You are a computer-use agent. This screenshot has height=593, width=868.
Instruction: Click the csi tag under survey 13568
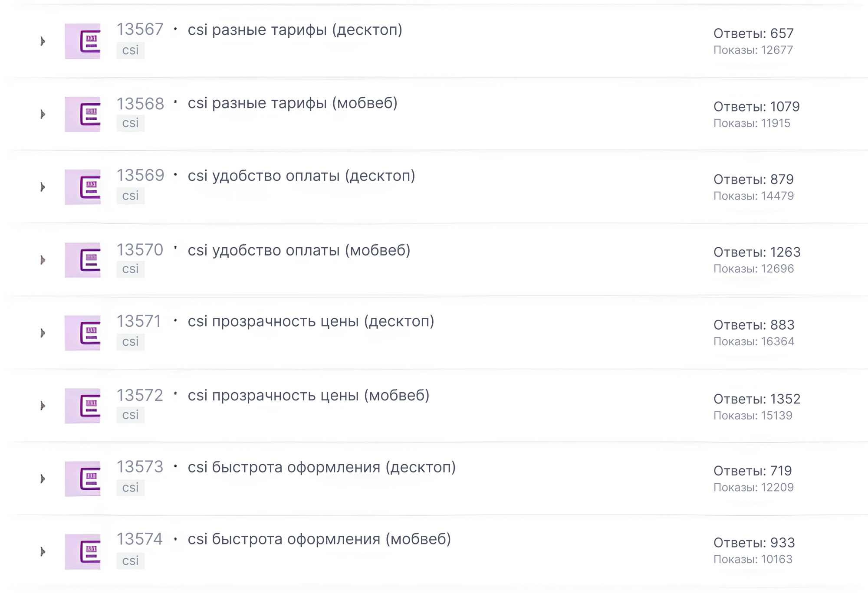click(x=130, y=123)
